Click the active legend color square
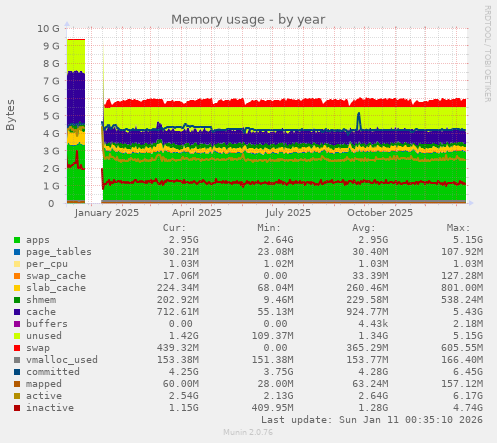497x443 pixels. [x=17, y=396]
